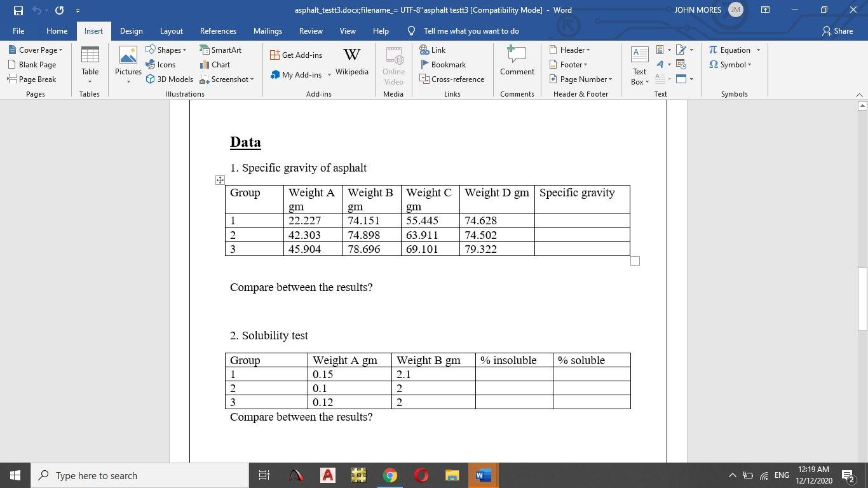
Task: Click the table move handle
Action: click(220, 180)
